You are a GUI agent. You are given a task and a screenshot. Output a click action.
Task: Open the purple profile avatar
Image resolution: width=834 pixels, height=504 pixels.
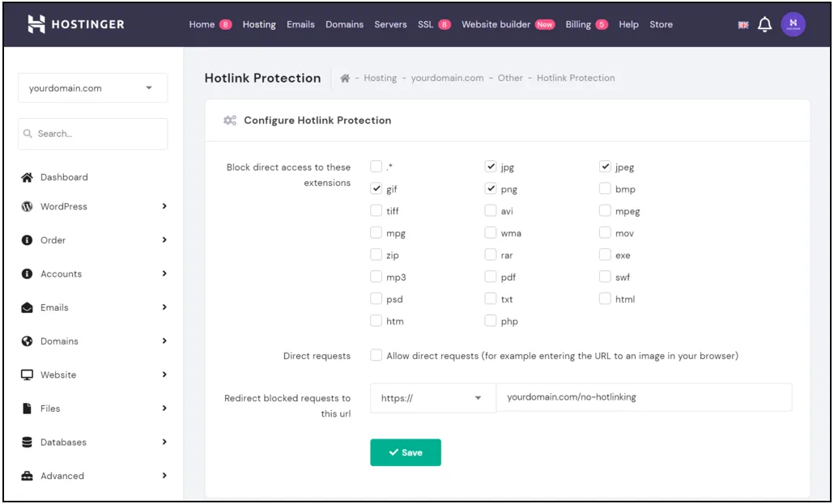793,24
